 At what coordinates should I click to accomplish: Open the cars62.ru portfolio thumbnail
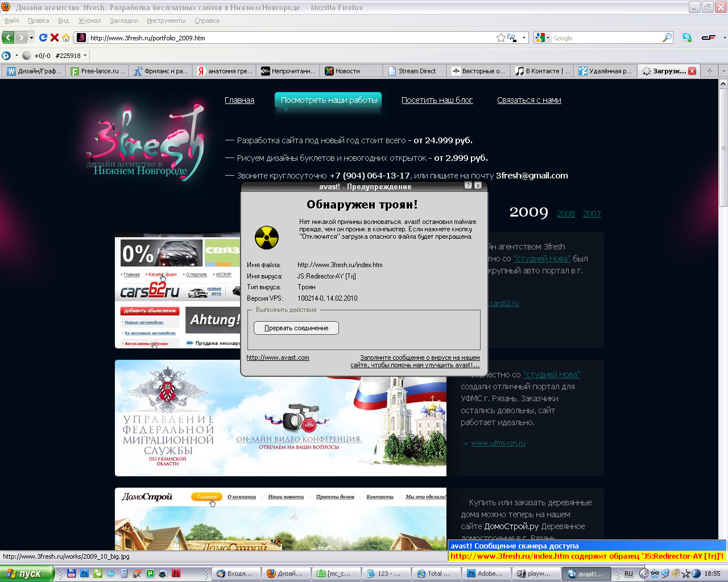click(177, 290)
